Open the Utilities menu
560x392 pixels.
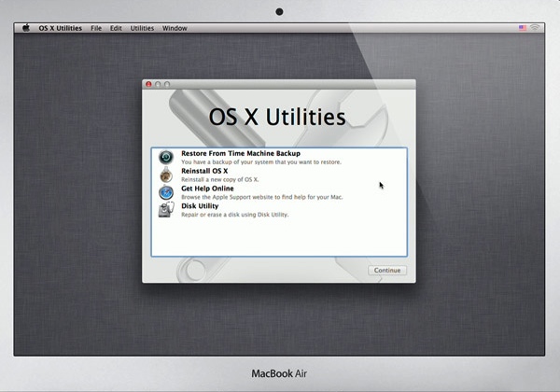point(142,28)
